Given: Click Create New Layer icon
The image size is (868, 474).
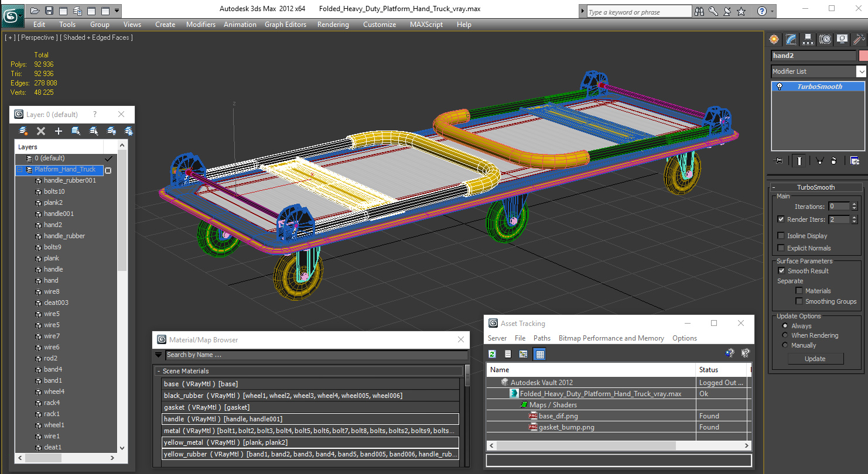Looking at the screenshot, I should pos(23,131).
